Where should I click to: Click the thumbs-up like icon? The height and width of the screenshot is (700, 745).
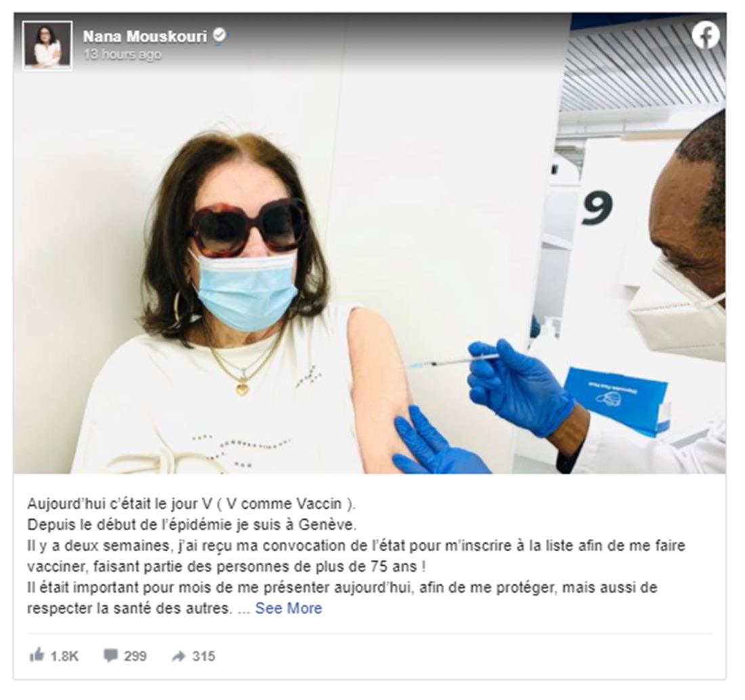tap(37, 655)
